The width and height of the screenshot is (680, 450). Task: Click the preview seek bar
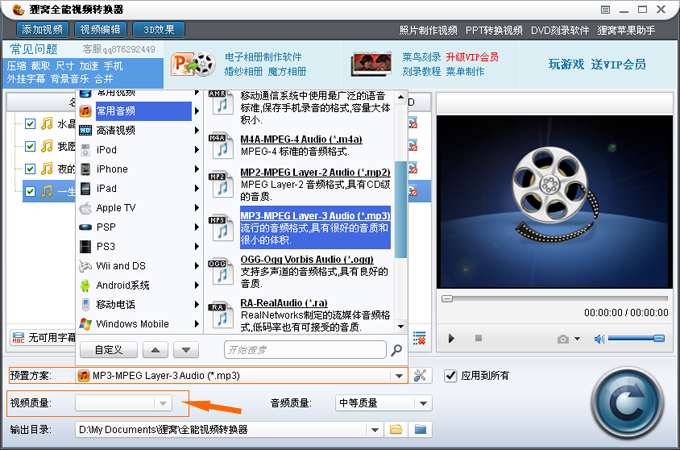click(x=555, y=299)
